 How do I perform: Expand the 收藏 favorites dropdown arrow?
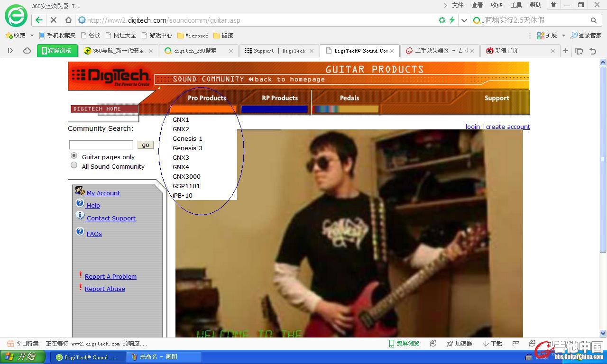[32, 36]
